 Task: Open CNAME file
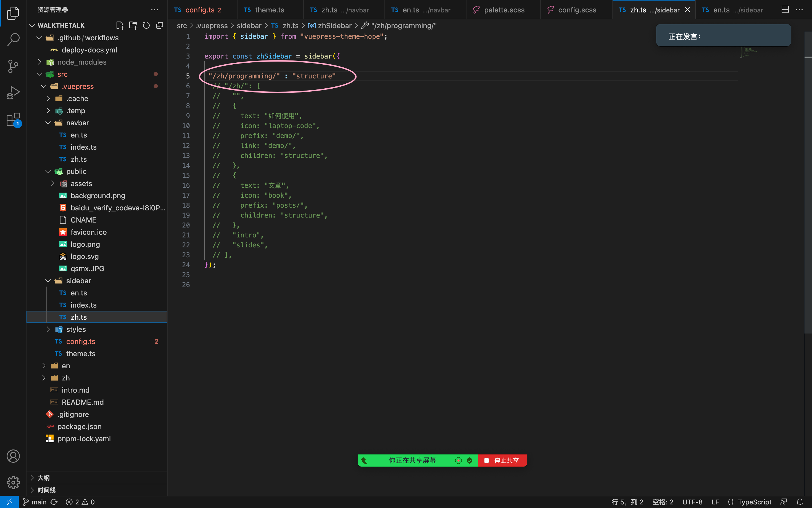(97, 220)
